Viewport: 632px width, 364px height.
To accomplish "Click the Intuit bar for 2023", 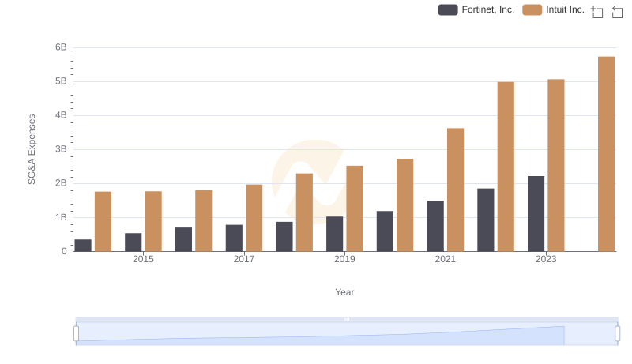I will click(x=556, y=166).
